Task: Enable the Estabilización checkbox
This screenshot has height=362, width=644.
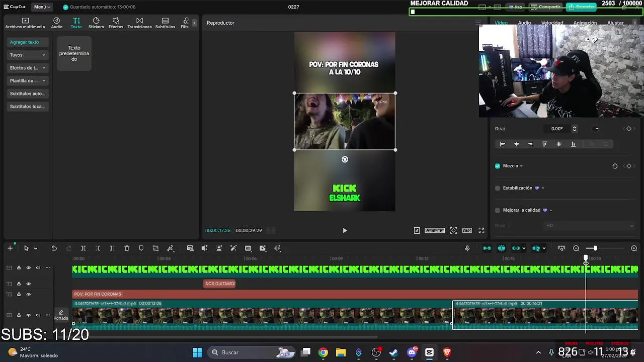Action: point(498,188)
